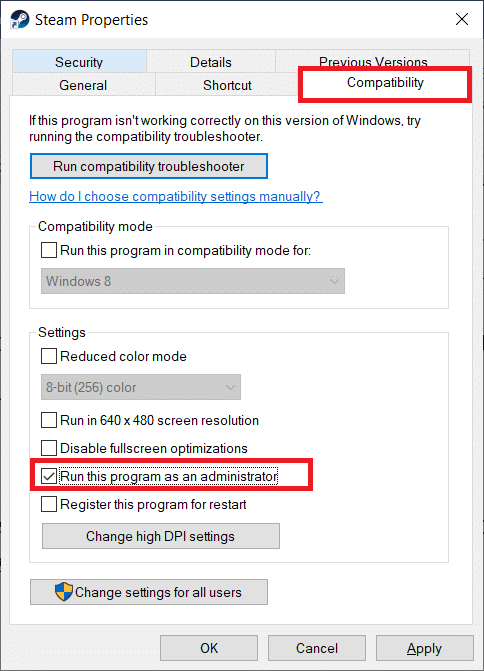Screen dimensions: 484x671
Task: Select the Previous Versions tab
Action: (x=373, y=59)
